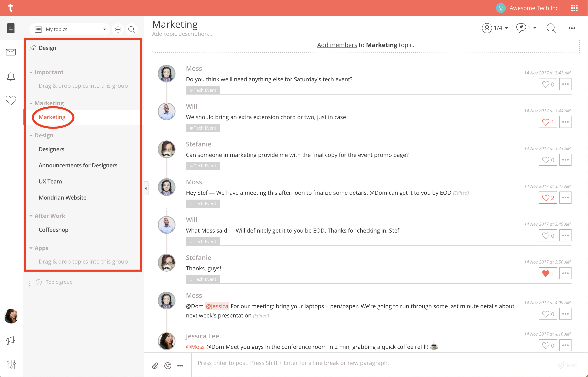588x377 pixels.
Task: Collapse the After Work topic group
Action: tap(31, 216)
